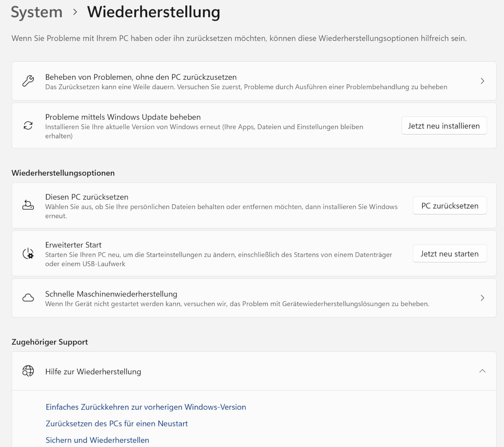Screen dimensions: 504x447
Task: Click the 'Jetzt neu installieren' button
Action: point(444,126)
